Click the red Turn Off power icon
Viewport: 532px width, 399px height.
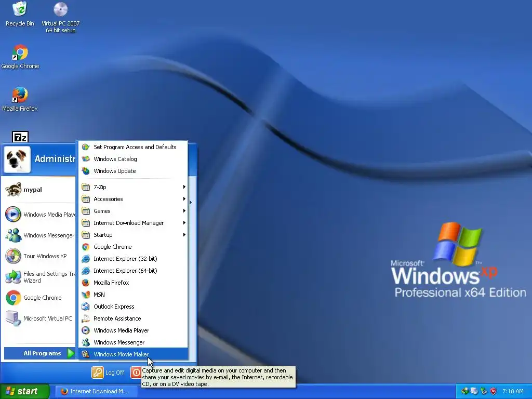[x=136, y=373]
